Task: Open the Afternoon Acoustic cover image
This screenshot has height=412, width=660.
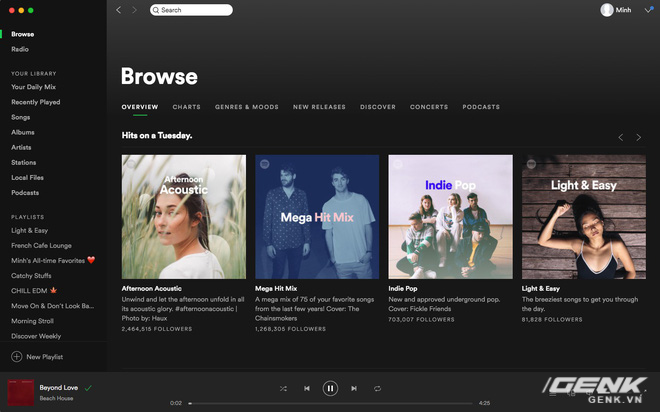Action: coord(184,217)
